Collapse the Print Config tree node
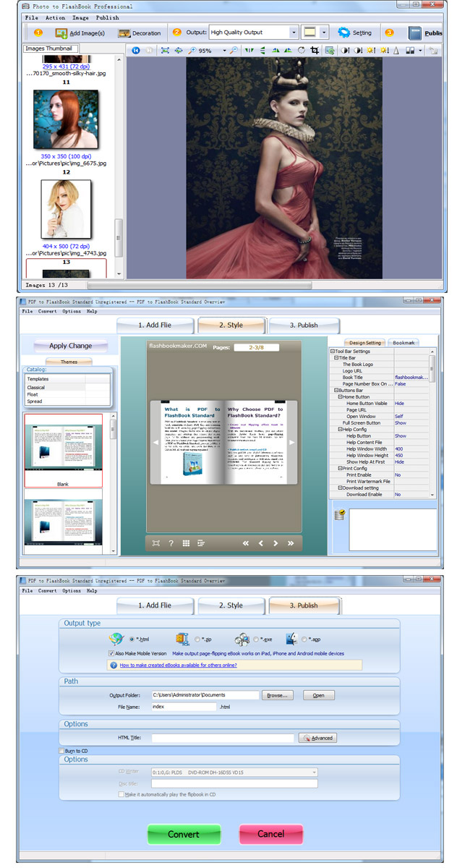This screenshot has width=457, height=868. [x=339, y=468]
